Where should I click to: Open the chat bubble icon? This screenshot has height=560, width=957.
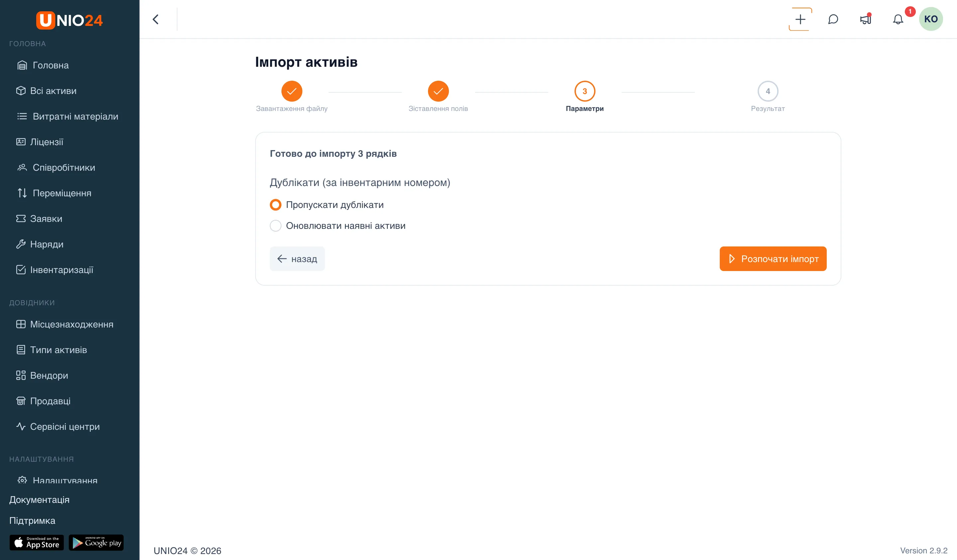(x=833, y=19)
